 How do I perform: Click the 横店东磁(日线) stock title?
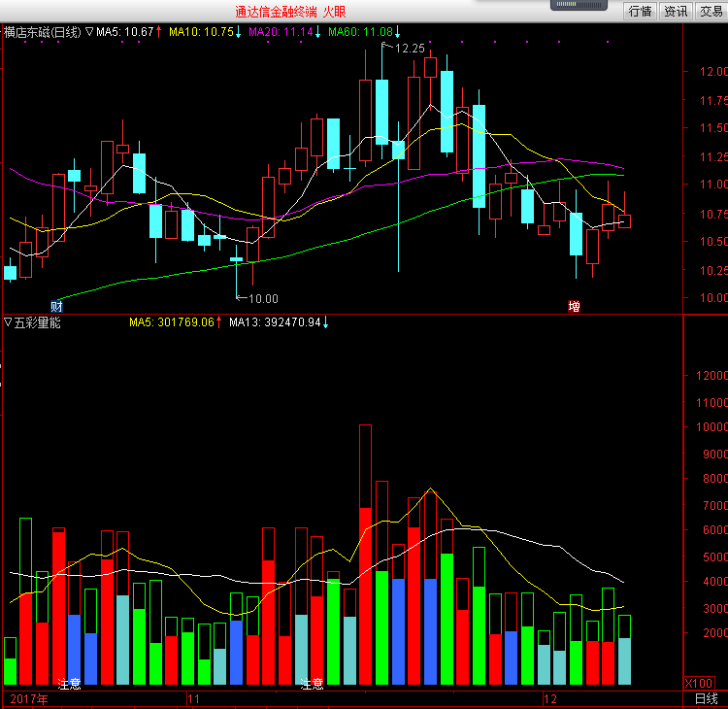[x=43, y=32]
